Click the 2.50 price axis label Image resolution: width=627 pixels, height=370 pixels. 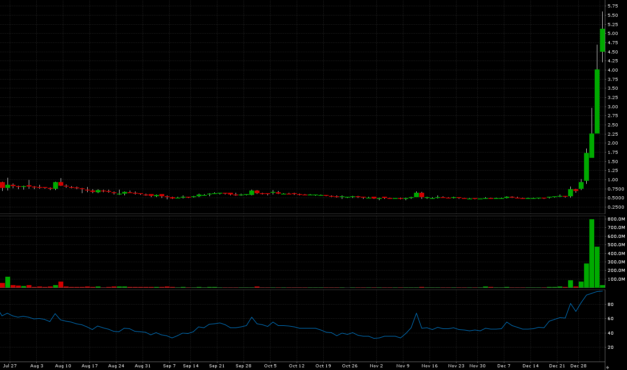click(613, 125)
